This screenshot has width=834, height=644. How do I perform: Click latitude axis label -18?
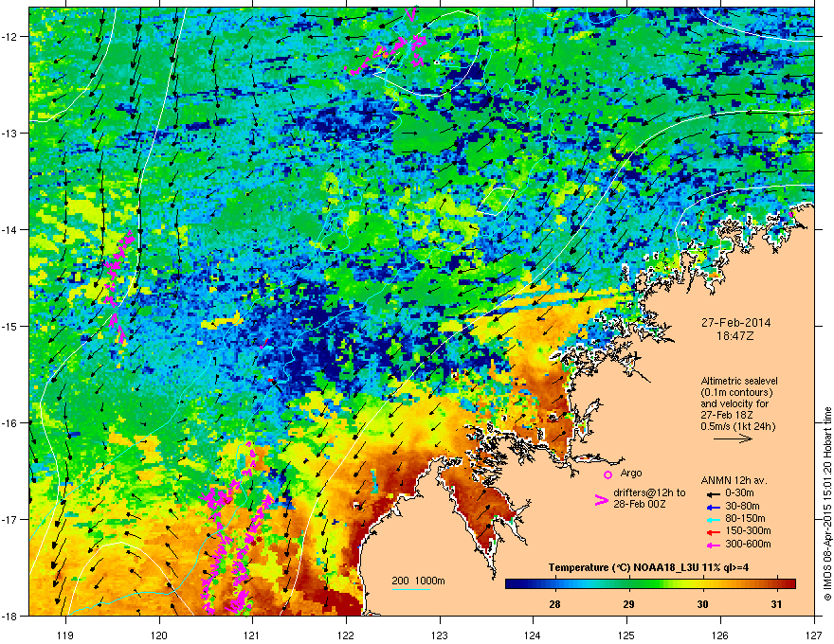click(x=10, y=616)
